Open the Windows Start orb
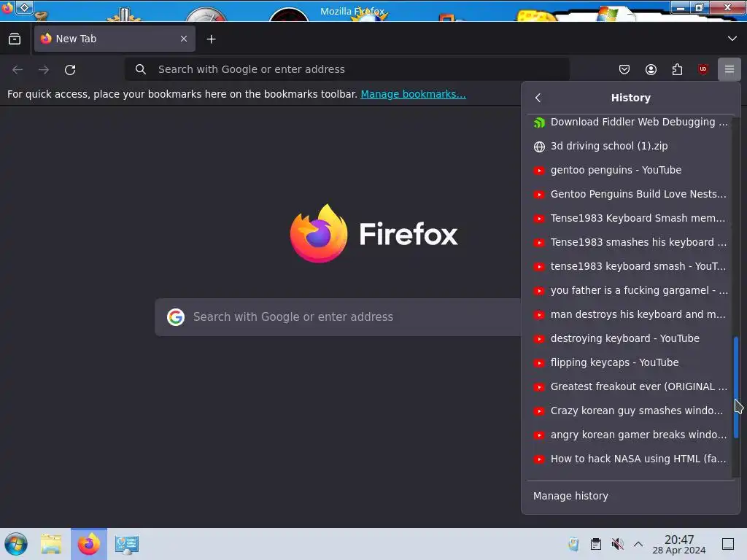This screenshot has width=747, height=560. point(16,544)
